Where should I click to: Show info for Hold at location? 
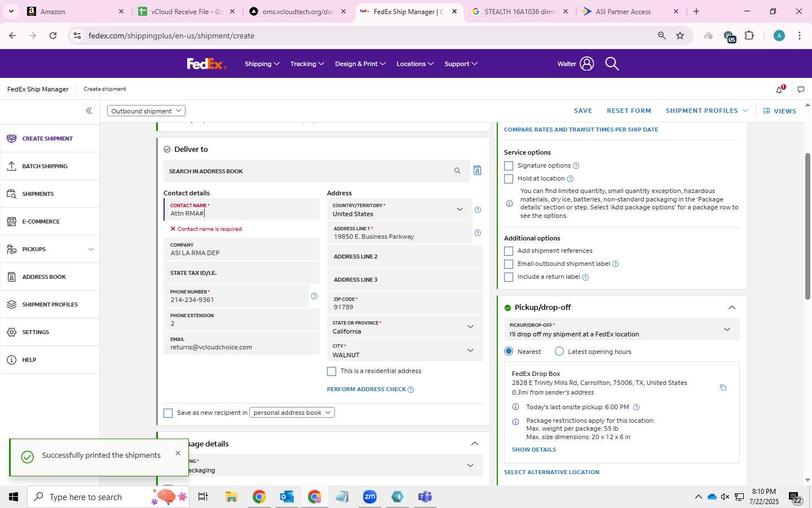[x=570, y=179]
